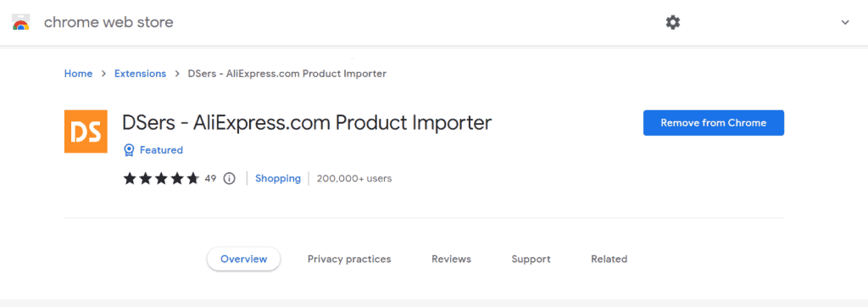The height and width of the screenshot is (307, 868).
Task: Click the Chrome Web Store rainbow logo
Action: click(x=20, y=22)
